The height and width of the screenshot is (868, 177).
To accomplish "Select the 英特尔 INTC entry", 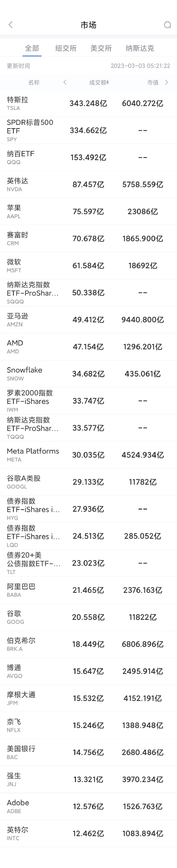I will point(88,833).
